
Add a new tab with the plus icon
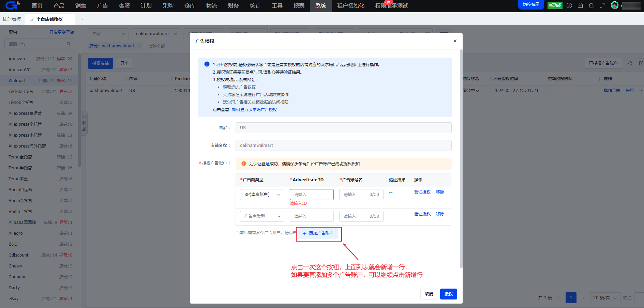[x=83, y=19]
